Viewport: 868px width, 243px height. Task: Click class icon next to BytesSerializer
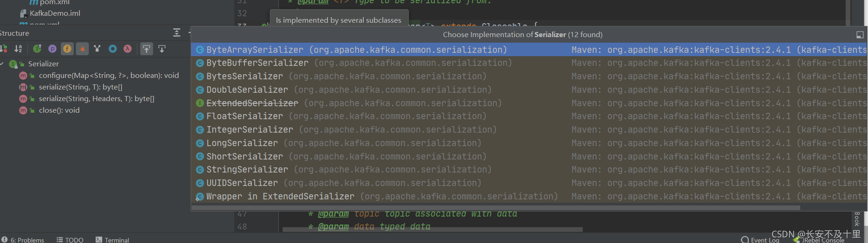pos(199,77)
